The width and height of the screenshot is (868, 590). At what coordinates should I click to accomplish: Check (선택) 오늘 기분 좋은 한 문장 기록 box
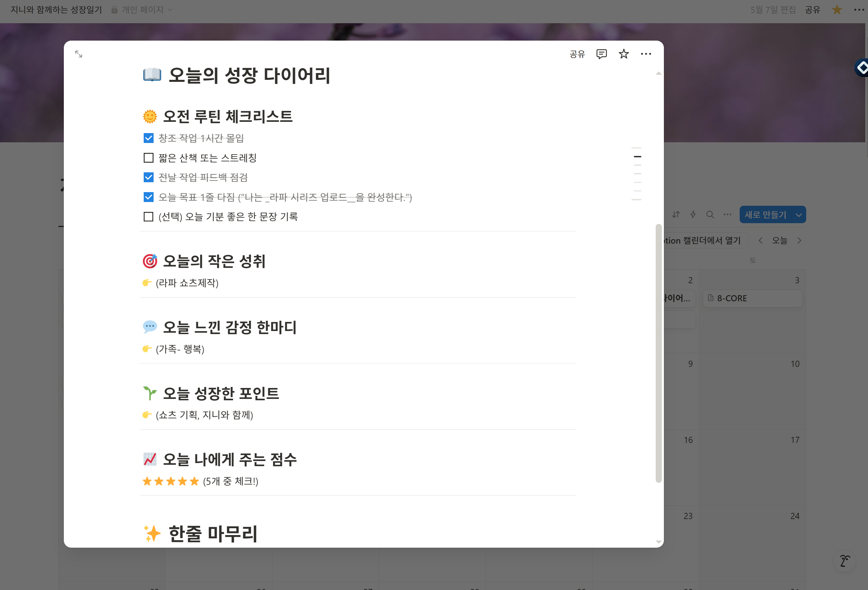coord(149,217)
